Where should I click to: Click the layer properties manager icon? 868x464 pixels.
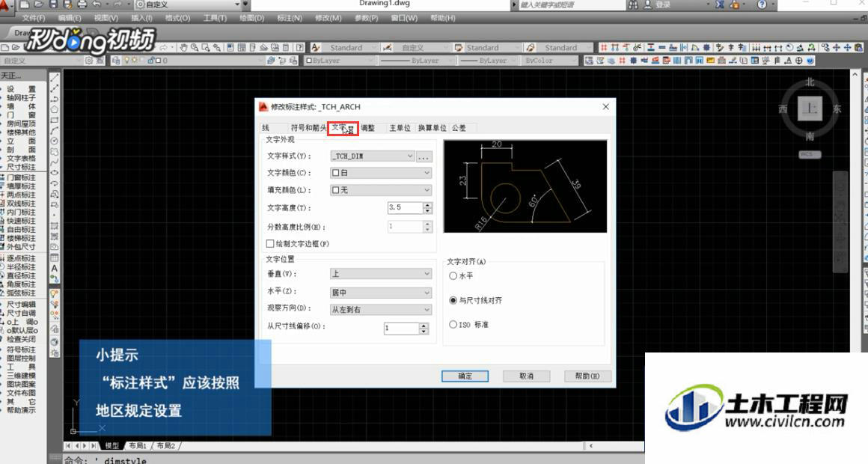116,61
